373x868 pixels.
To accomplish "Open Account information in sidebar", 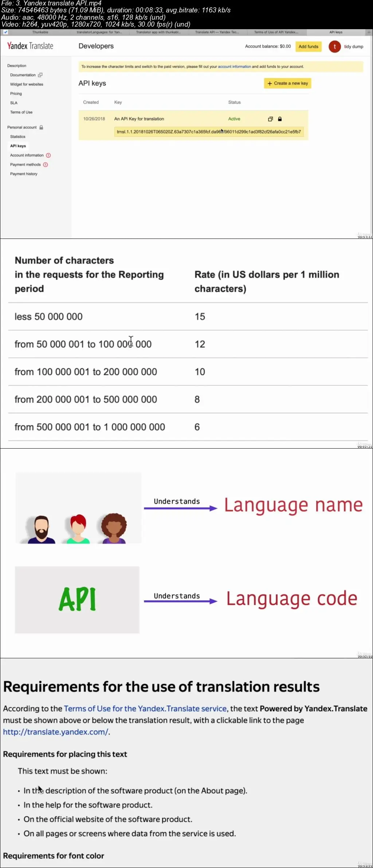I will 27,155.
